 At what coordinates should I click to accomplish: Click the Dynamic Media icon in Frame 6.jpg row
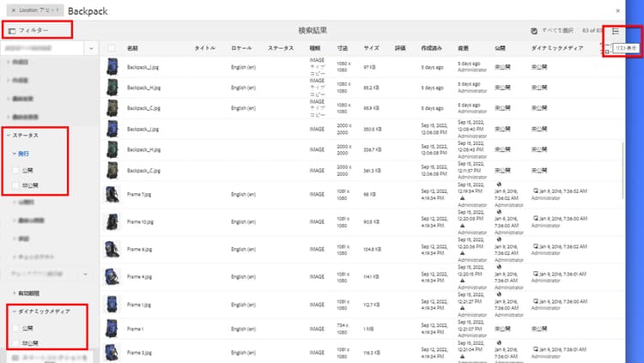535,246
